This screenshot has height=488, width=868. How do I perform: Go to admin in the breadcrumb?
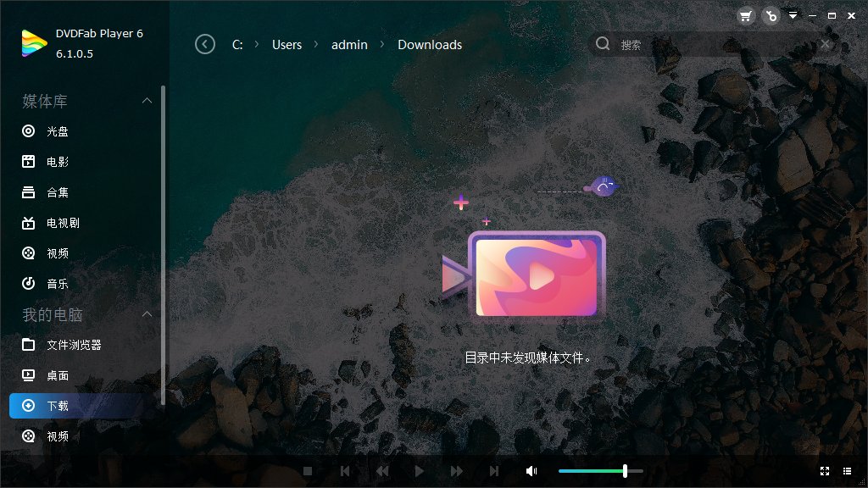[x=349, y=44]
